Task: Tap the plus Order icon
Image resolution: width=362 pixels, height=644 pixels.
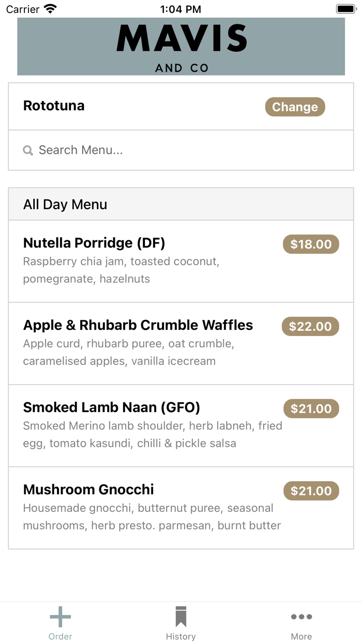Action: [61, 617]
